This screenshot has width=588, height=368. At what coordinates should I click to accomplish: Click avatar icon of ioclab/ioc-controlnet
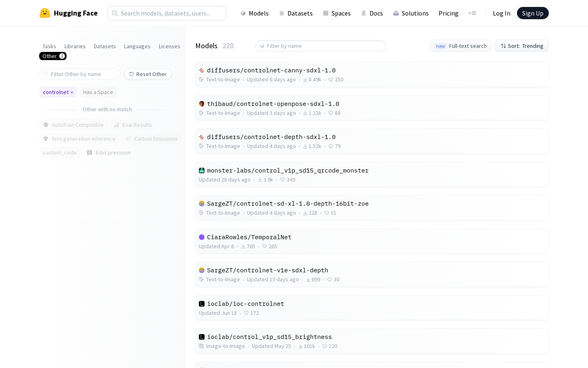202,304
